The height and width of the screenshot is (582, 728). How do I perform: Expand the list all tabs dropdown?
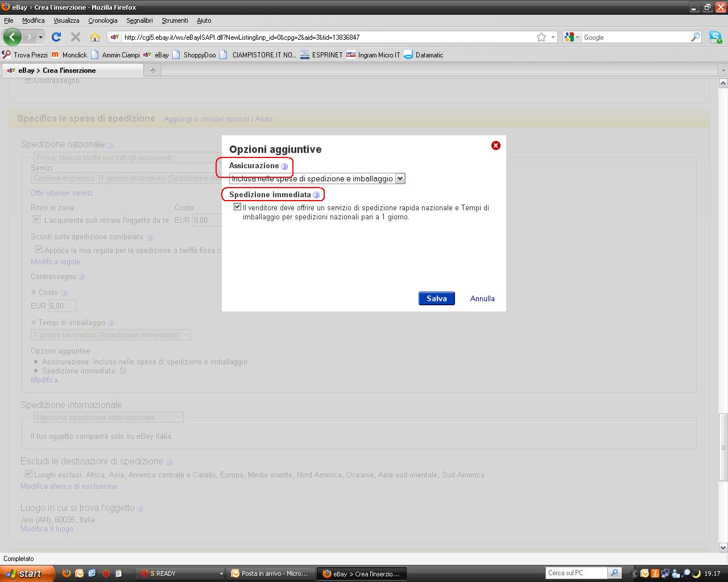pos(723,70)
